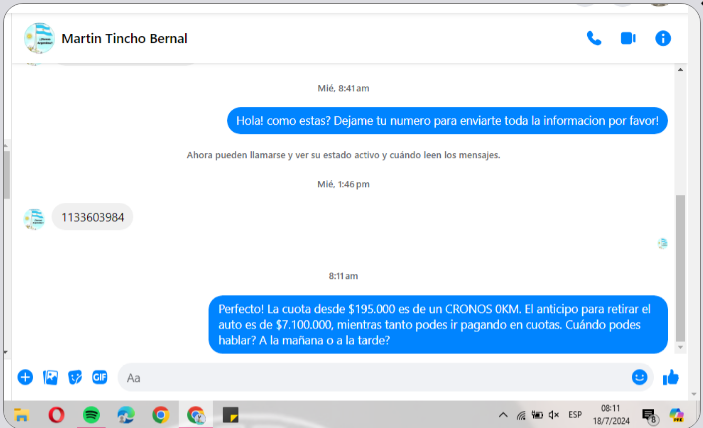Open the GIF picker

click(x=100, y=377)
